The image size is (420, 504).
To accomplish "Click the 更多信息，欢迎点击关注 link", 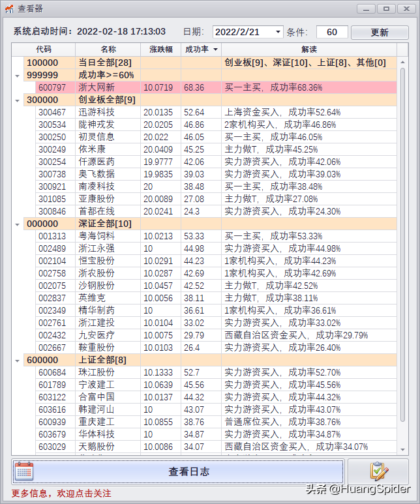I will coord(61,494).
